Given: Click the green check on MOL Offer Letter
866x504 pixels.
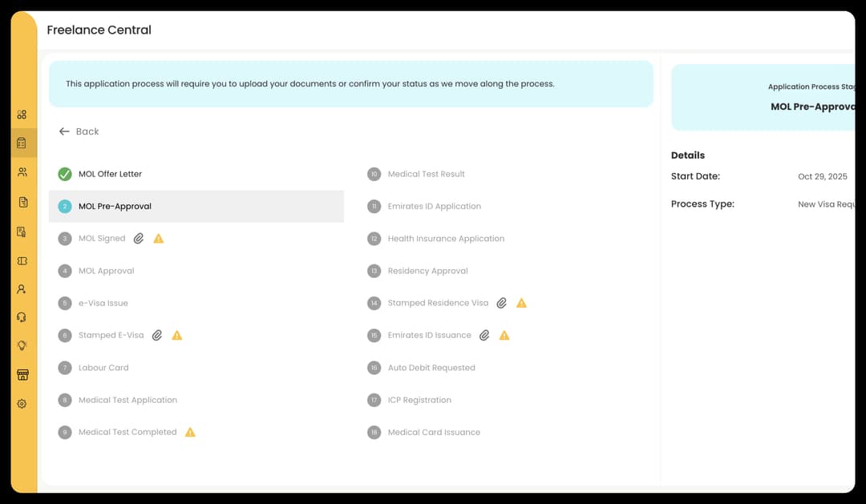Looking at the screenshot, I should click(65, 174).
